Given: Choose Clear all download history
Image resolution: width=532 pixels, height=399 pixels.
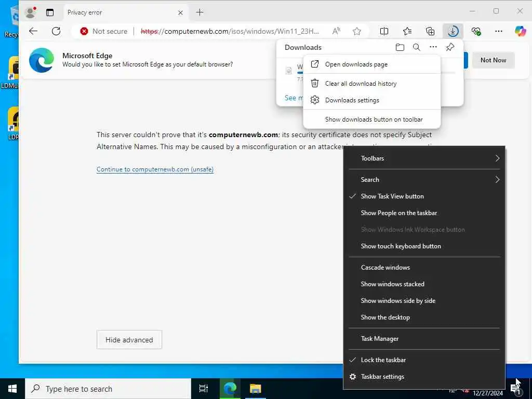Looking at the screenshot, I should click(372, 84).
